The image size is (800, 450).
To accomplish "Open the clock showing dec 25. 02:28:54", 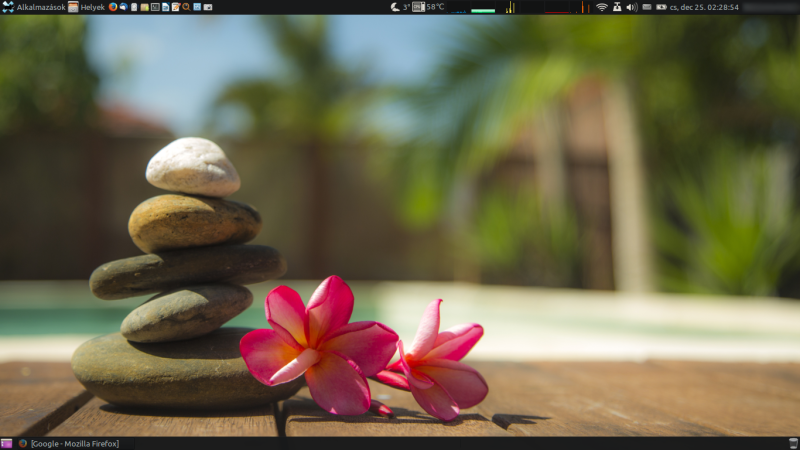I will 704,7.
